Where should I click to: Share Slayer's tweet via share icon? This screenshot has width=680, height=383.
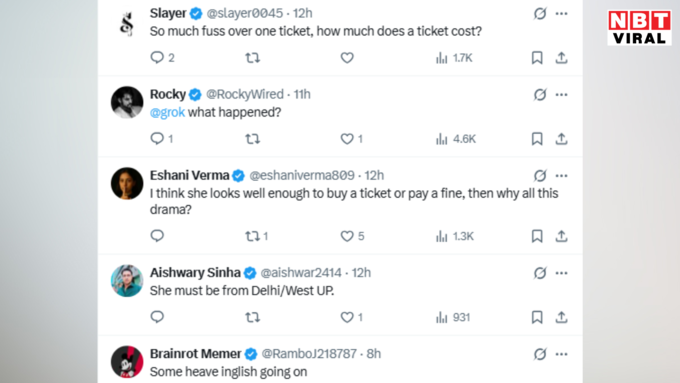point(562,58)
